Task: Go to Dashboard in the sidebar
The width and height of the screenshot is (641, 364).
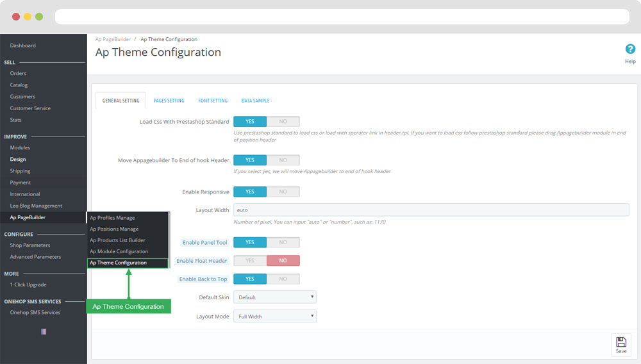Action: [x=23, y=45]
